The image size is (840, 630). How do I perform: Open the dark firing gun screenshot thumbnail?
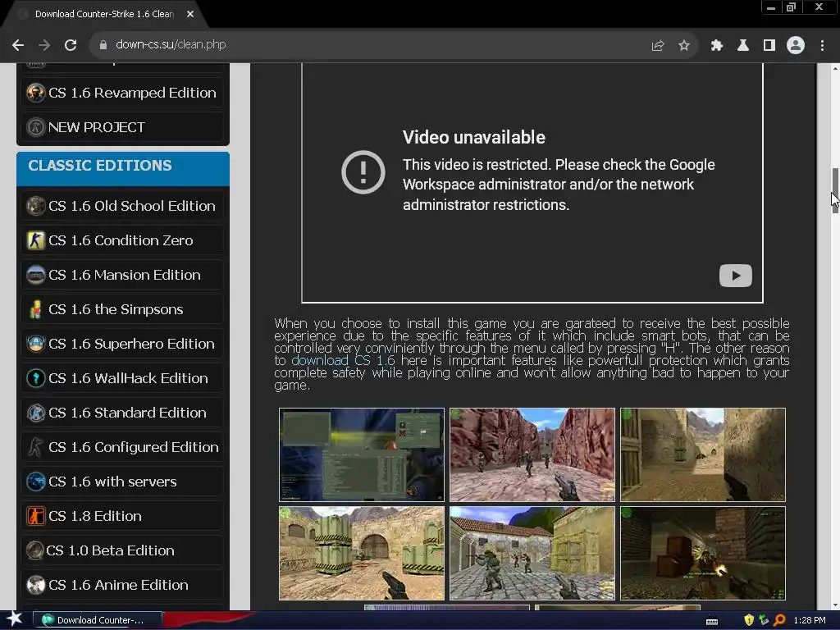point(703,554)
